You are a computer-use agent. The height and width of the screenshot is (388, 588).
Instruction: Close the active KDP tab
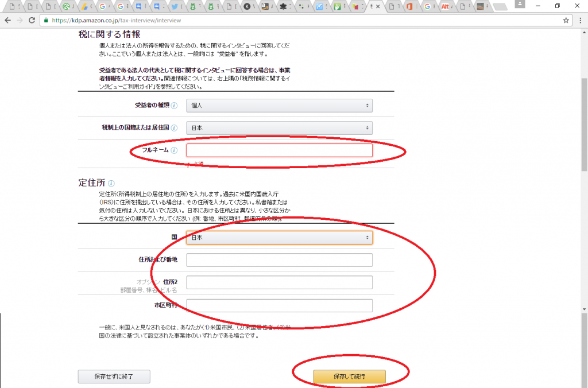[x=378, y=6]
